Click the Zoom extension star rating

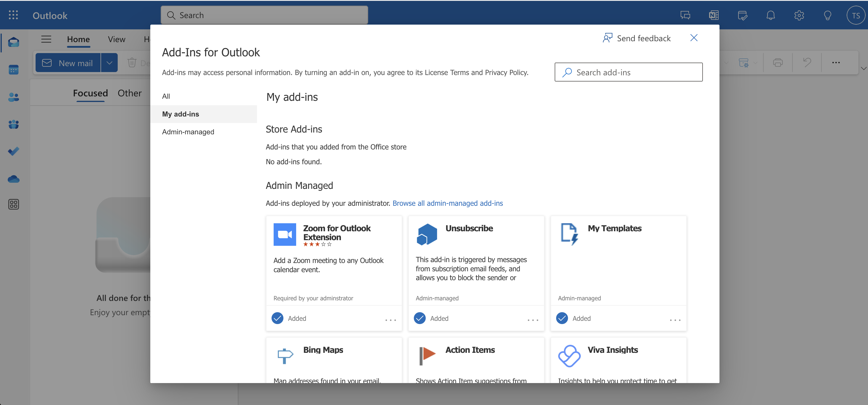tap(317, 244)
